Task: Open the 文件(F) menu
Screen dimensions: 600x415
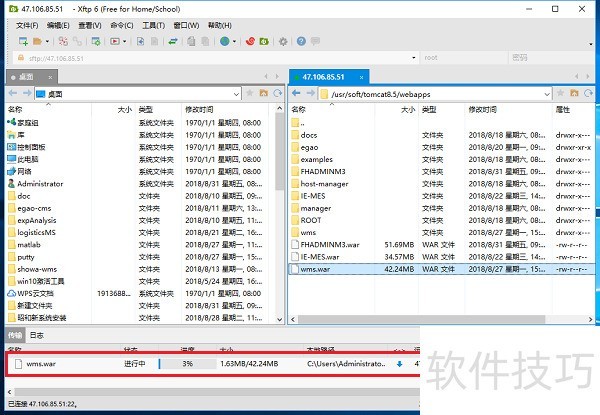Action: pos(27,26)
